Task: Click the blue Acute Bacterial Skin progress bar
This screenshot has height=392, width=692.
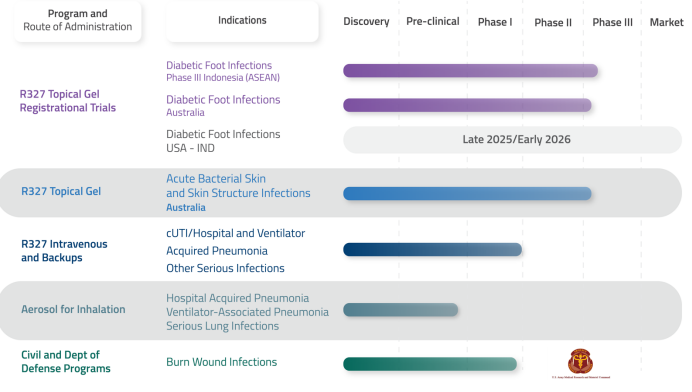Action: (467, 193)
